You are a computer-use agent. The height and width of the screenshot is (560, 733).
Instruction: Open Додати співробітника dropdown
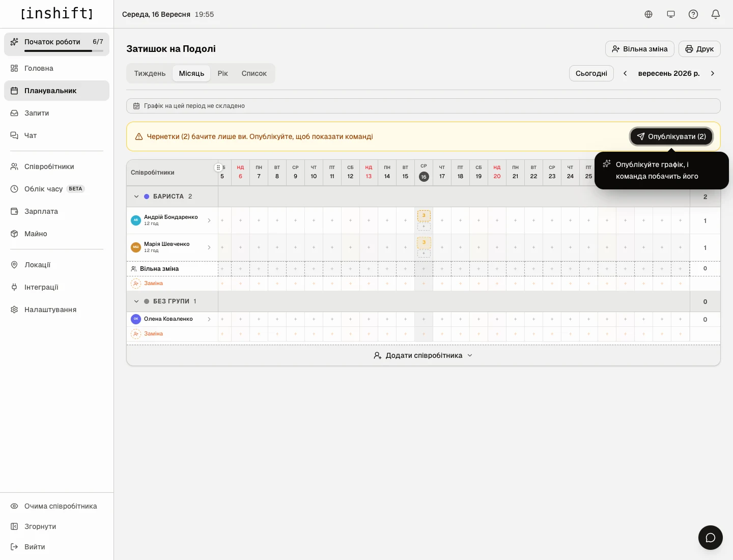coord(424,355)
